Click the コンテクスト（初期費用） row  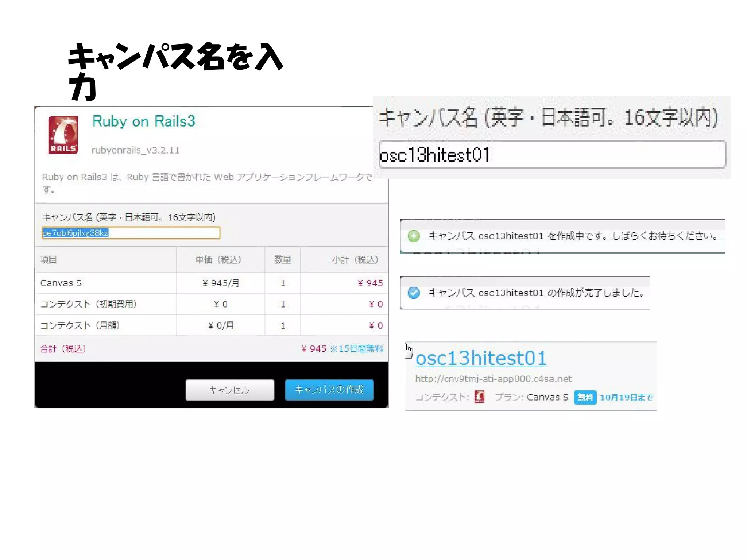pyautogui.click(x=212, y=304)
